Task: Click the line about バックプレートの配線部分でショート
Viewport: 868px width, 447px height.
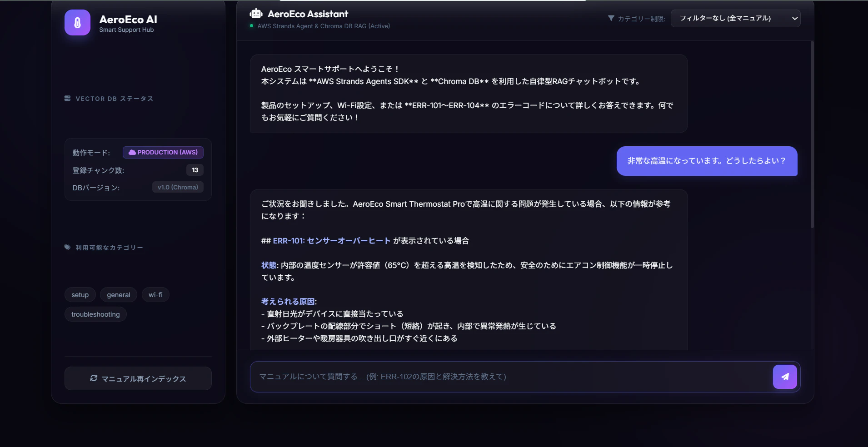Action: (409, 326)
